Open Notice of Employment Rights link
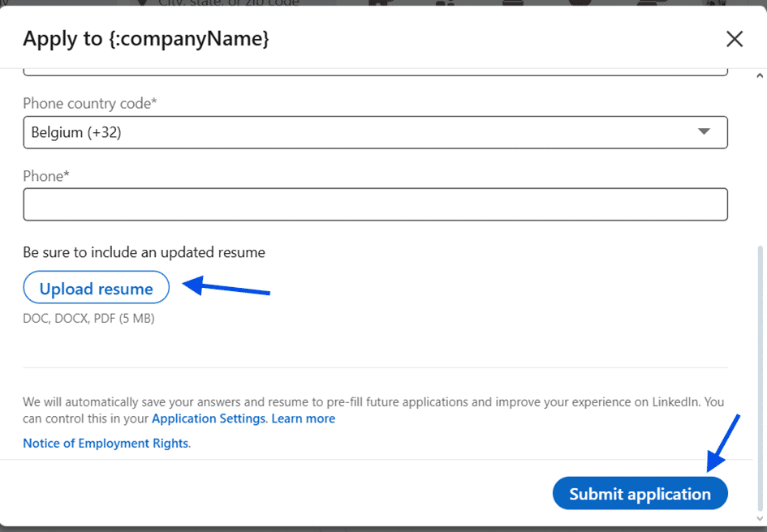767x532 pixels. pyautogui.click(x=106, y=444)
